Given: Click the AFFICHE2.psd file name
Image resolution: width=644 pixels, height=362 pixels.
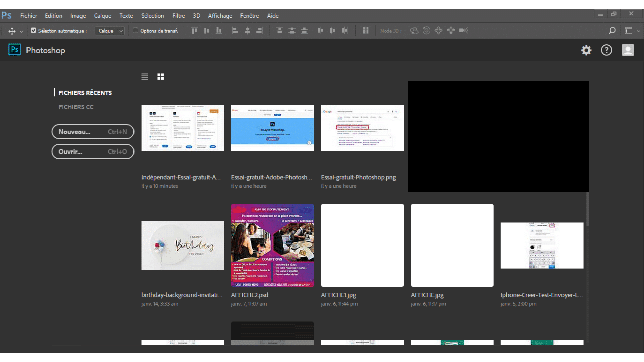Looking at the screenshot, I should [250, 295].
